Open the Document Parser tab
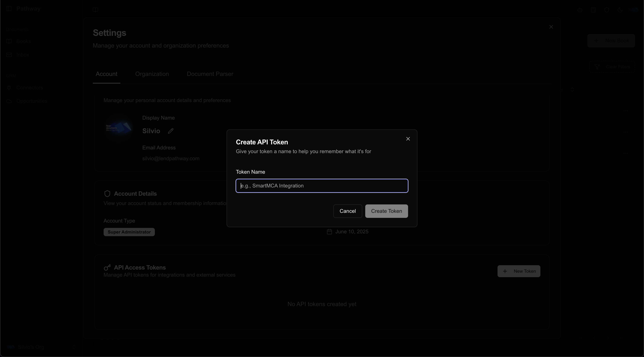 click(x=210, y=74)
